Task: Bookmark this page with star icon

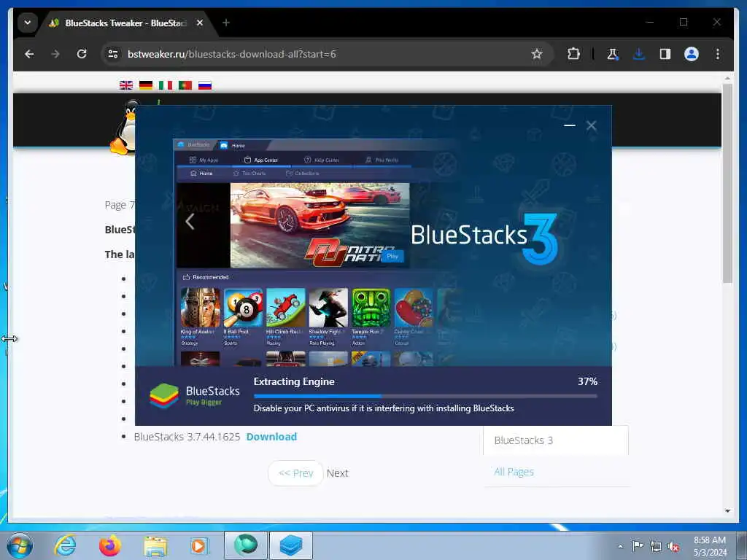Action: click(x=537, y=54)
